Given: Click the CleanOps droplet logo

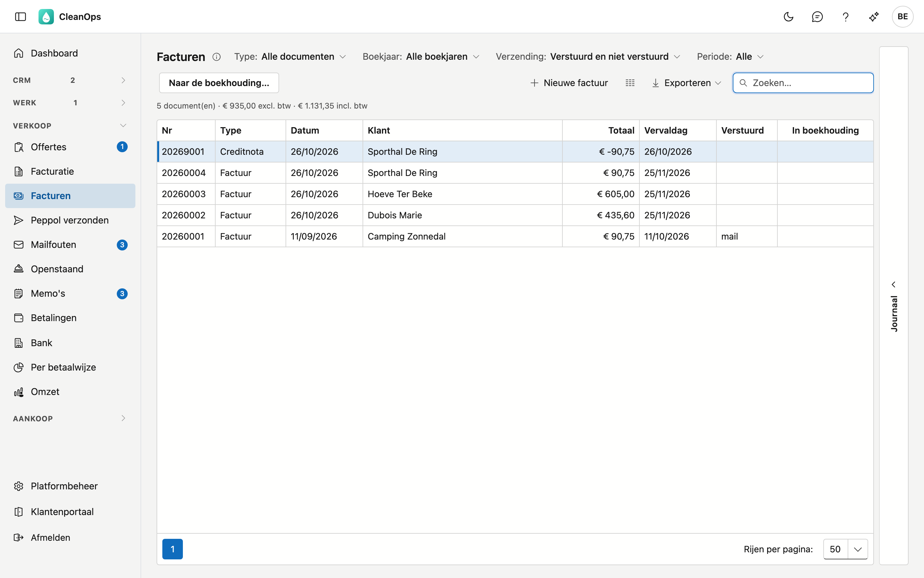Looking at the screenshot, I should [46, 16].
